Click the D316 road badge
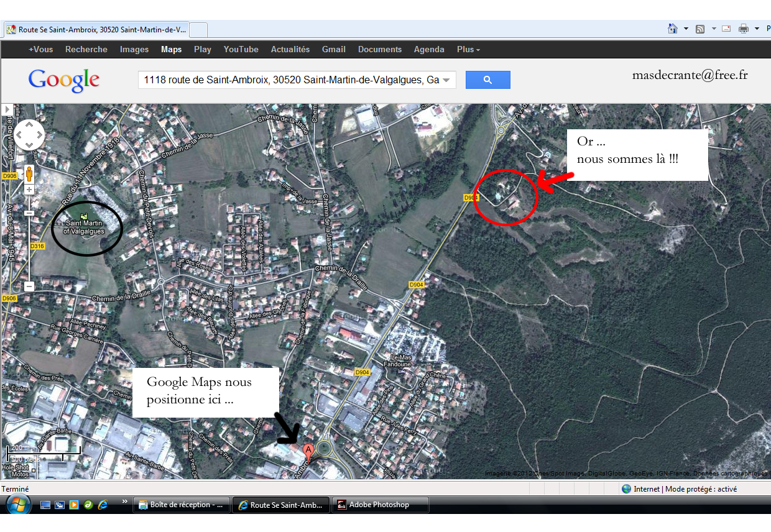This screenshot has height=532, width=771. coord(37,246)
